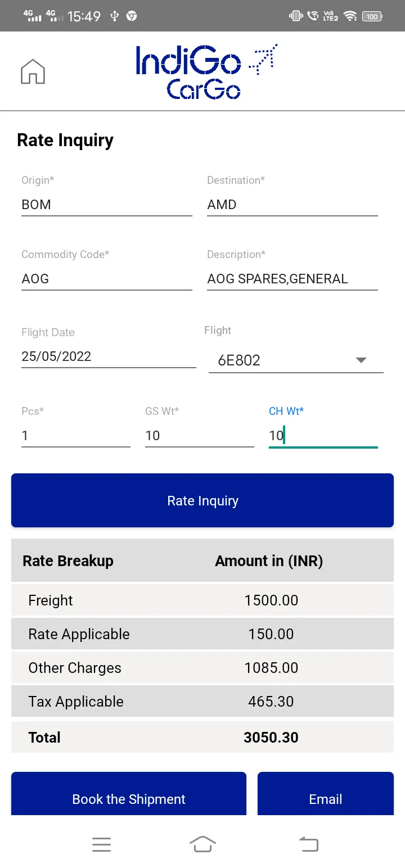Tap the vibrate mode status icon
Screen dimensions: 405x868
(295, 16)
